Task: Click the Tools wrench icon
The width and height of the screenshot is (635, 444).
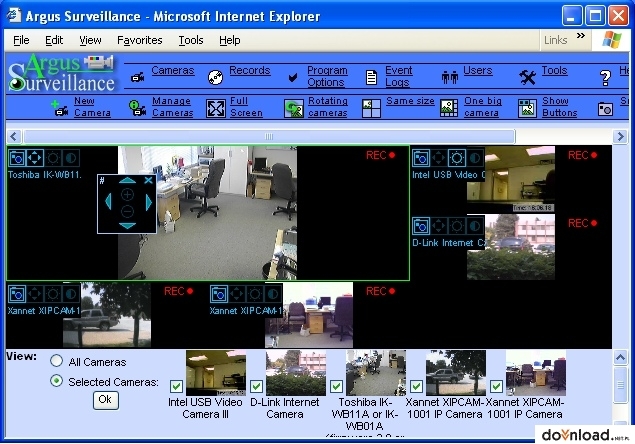Action: (x=527, y=77)
